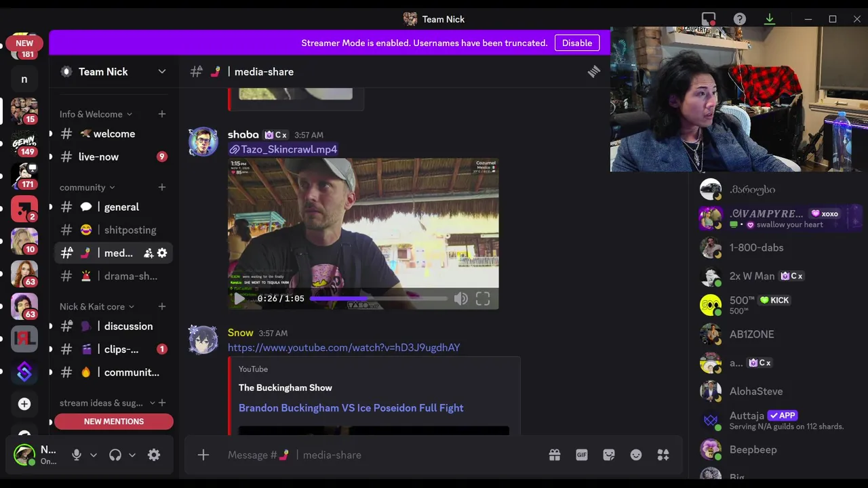This screenshot has height=488, width=868.
Task: Collapse the community category
Action: [87, 187]
